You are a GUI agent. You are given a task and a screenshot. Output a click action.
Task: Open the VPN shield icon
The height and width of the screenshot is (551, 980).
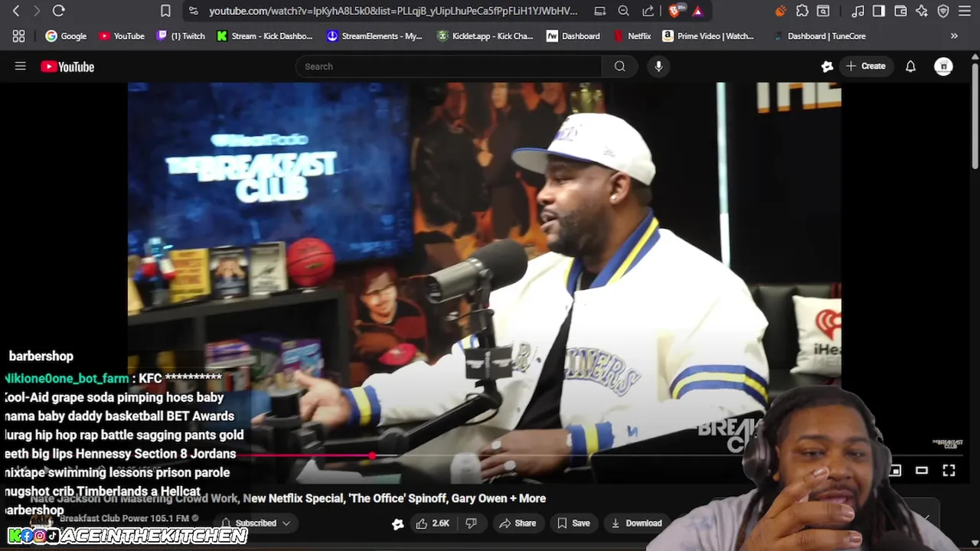tap(943, 11)
